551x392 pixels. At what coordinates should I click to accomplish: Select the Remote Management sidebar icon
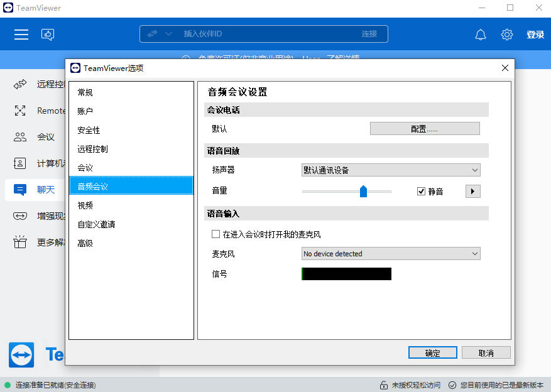(x=19, y=110)
